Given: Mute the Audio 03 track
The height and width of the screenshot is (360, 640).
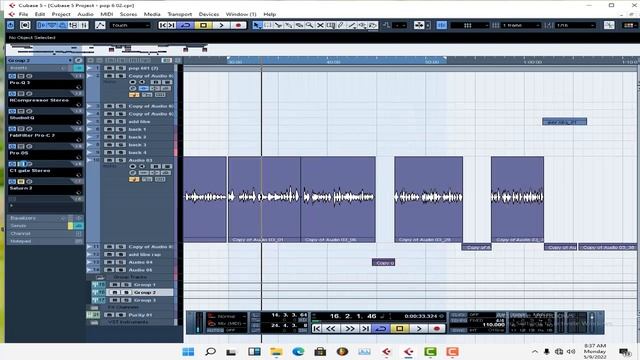Looking at the screenshot, I should point(109,160).
